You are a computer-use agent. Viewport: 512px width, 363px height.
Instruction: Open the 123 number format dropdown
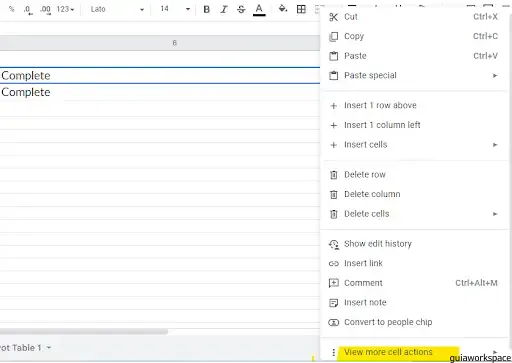pyautogui.click(x=65, y=9)
